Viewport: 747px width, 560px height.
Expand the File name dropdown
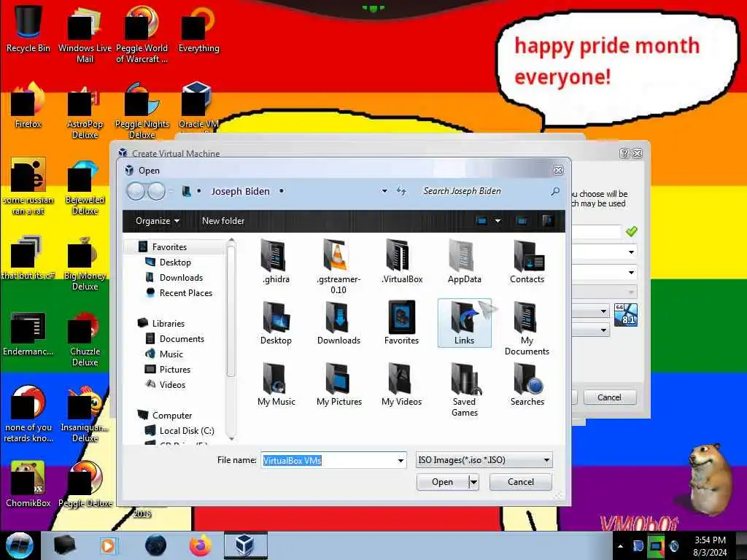400,461
